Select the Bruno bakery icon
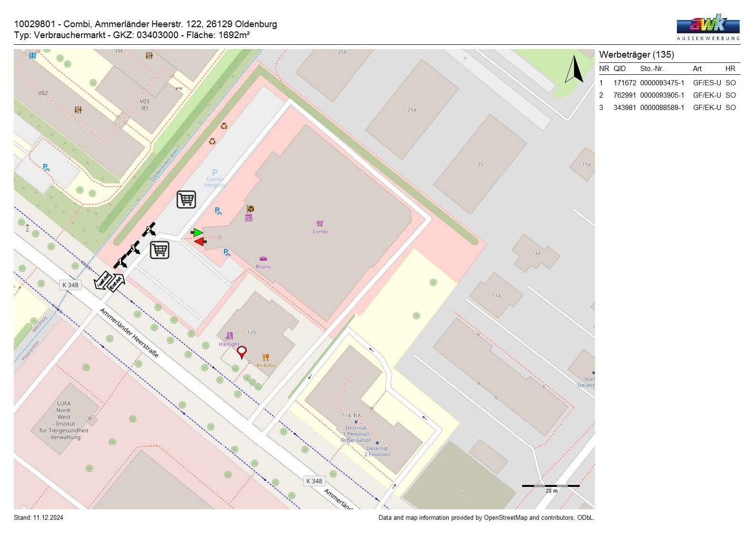Screen dimensions: 756x535 (x=263, y=259)
